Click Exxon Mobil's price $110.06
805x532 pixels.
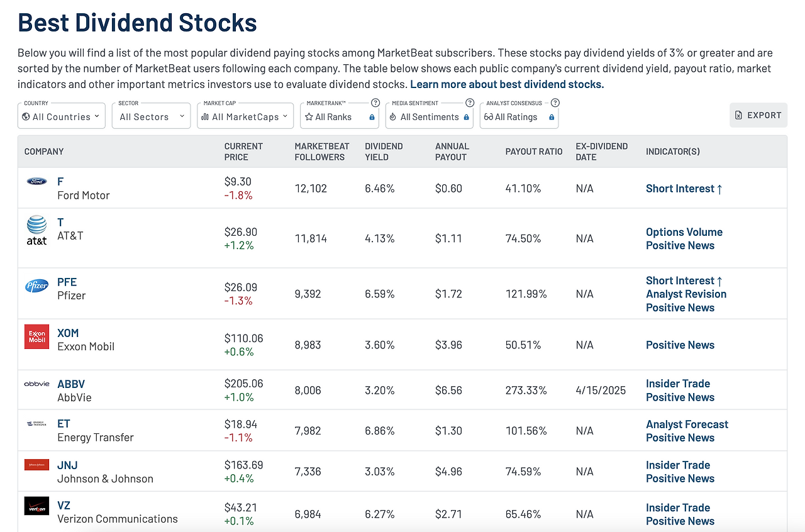point(243,338)
